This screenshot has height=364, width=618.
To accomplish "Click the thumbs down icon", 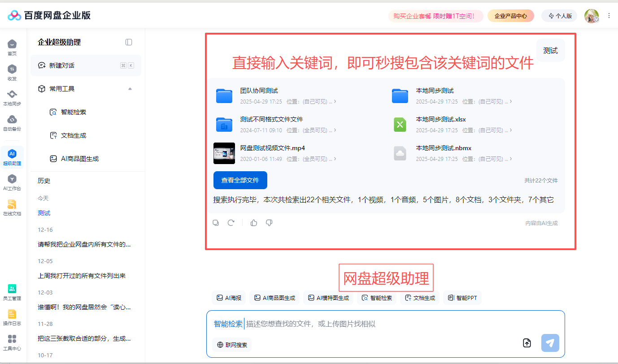I will click(269, 223).
